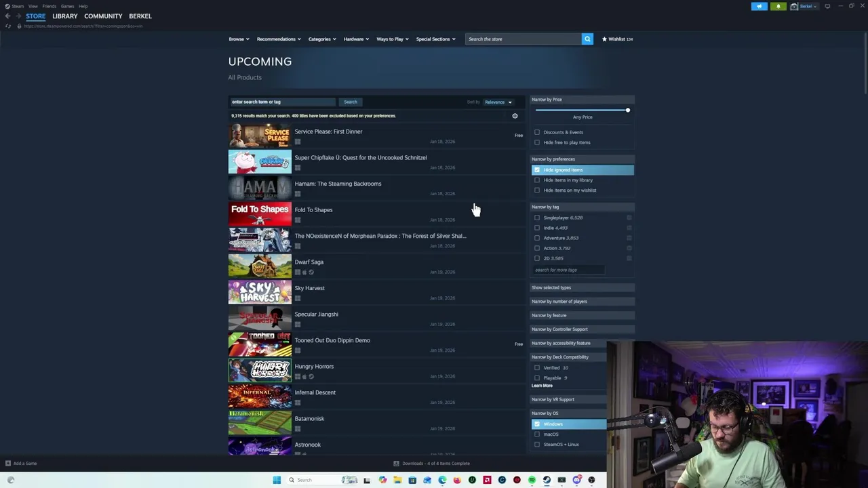
Task: Open the Windows Start menu
Action: pyautogui.click(x=277, y=480)
